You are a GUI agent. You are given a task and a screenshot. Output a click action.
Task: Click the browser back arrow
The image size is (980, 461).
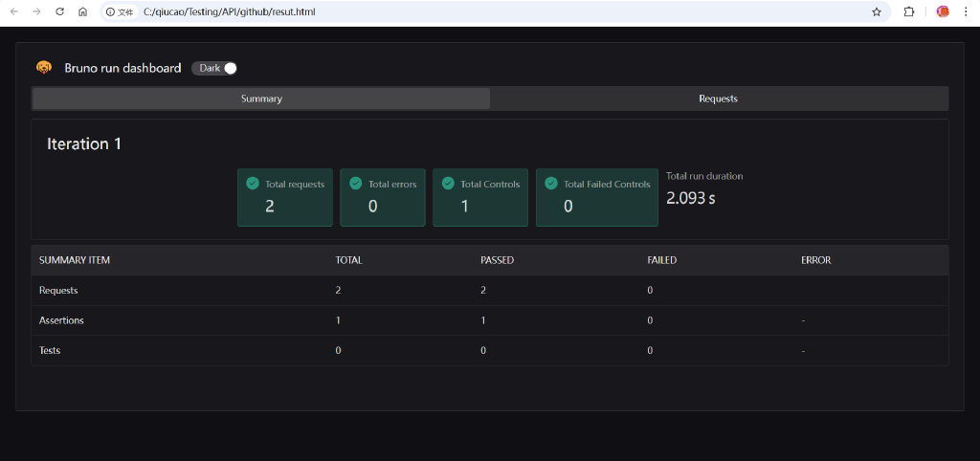[13, 12]
